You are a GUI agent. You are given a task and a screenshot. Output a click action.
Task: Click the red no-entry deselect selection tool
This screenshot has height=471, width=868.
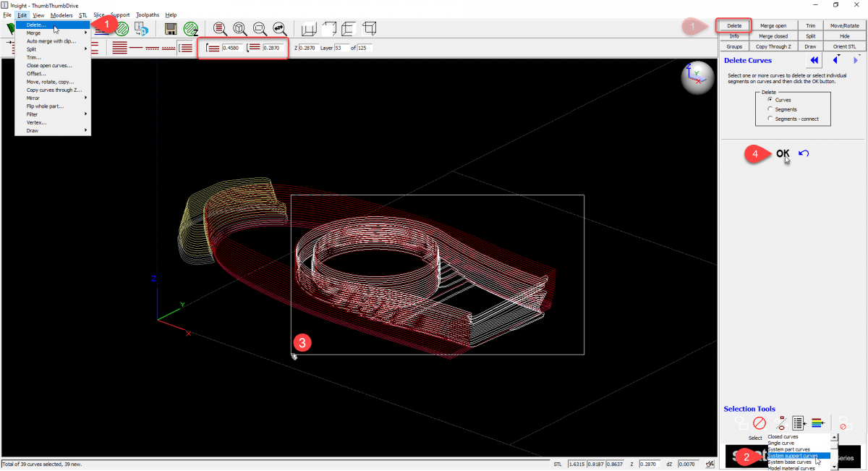(759, 423)
